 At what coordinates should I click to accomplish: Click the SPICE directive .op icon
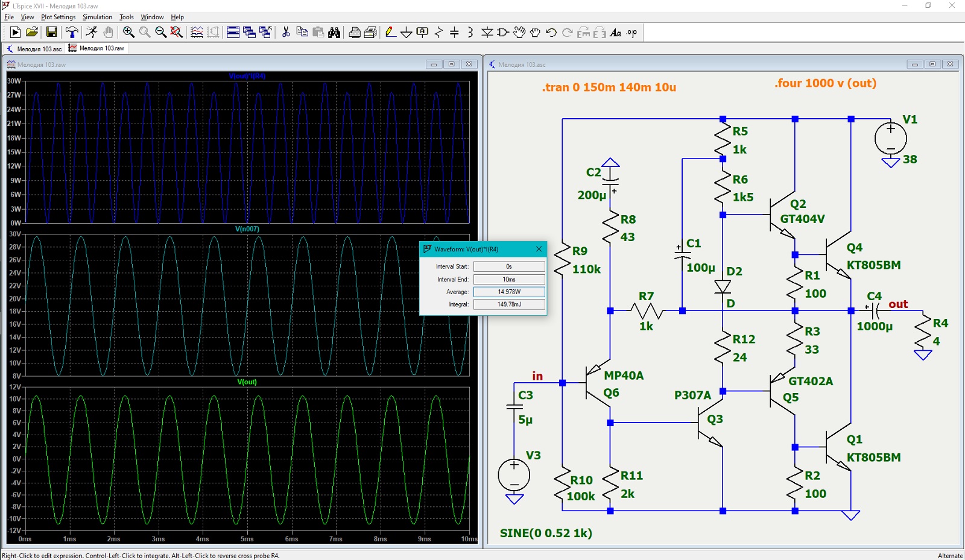point(631,33)
